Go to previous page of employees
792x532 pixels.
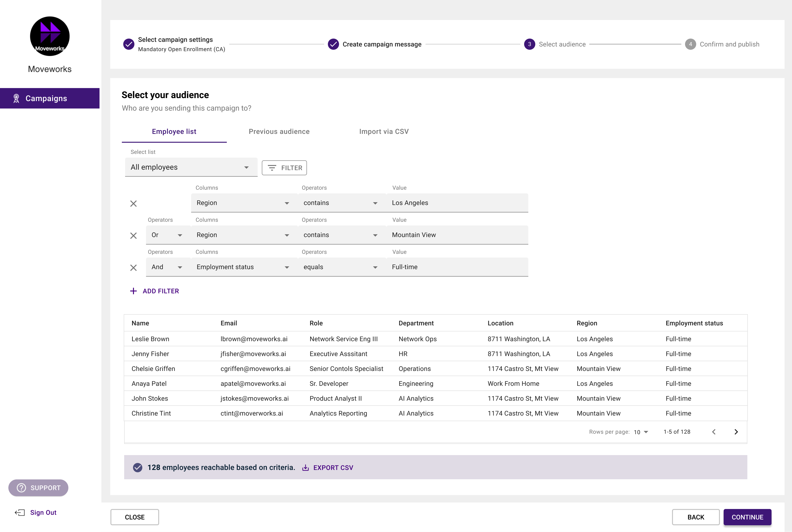[x=714, y=432]
